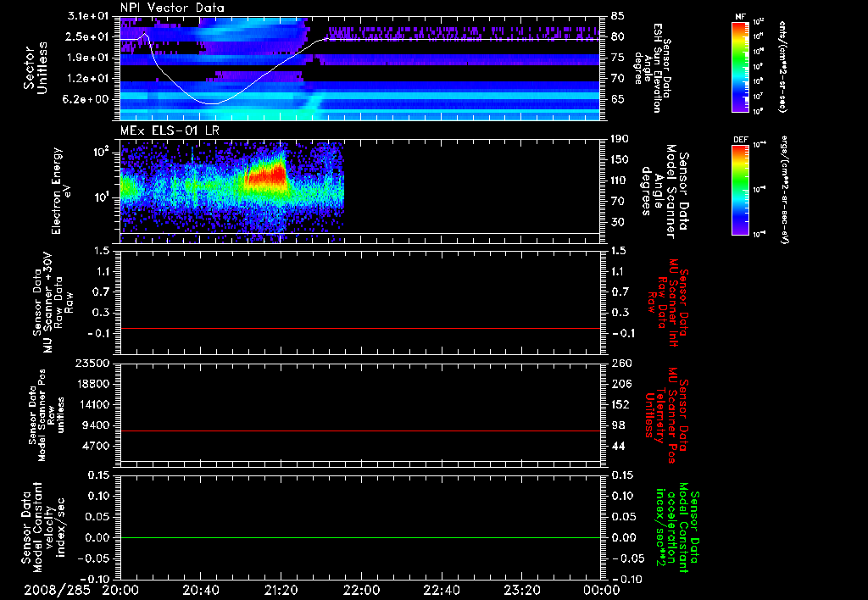Click the MU Scanner +30V Raw Data label
Viewport: 868px width, 600px height.
click(x=53, y=303)
